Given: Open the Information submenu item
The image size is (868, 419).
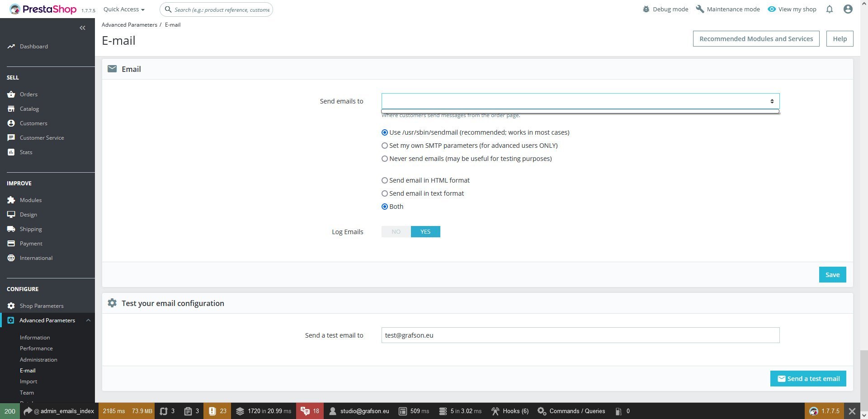Looking at the screenshot, I should 35,338.
